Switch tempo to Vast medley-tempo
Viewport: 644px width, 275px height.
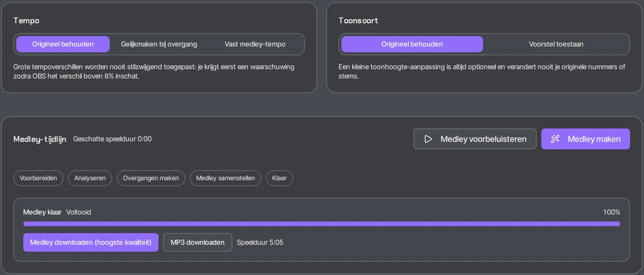255,44
